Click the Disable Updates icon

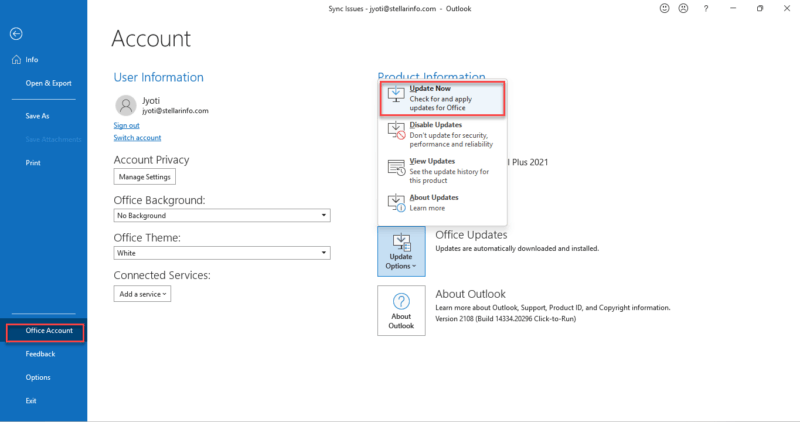(395, 130)
